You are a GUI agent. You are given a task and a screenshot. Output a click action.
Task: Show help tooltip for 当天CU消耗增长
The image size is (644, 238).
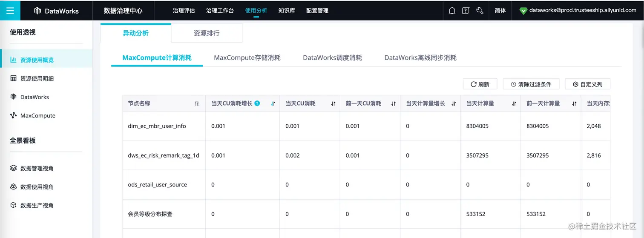point(257,103)
